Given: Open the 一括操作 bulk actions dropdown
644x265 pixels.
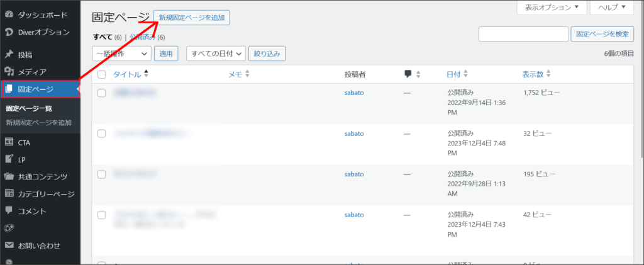Looking at the screenshot, I should tap(121, 54).
